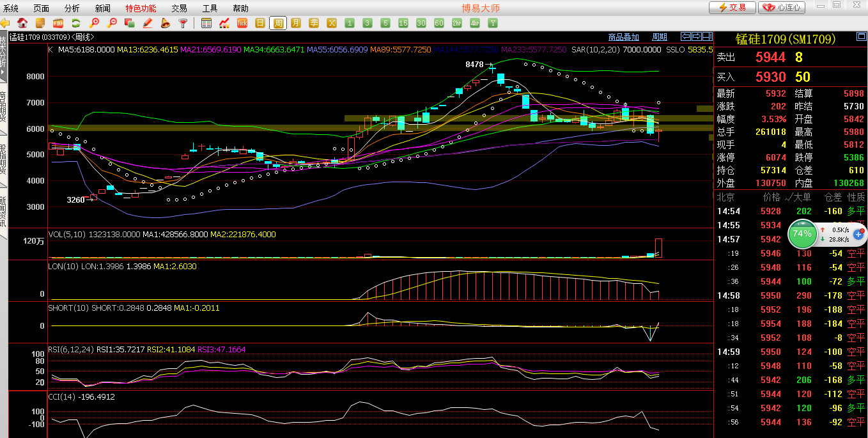Click the 性质 column header
This screenshot has height=438, width=868.
tap(856, 198)
